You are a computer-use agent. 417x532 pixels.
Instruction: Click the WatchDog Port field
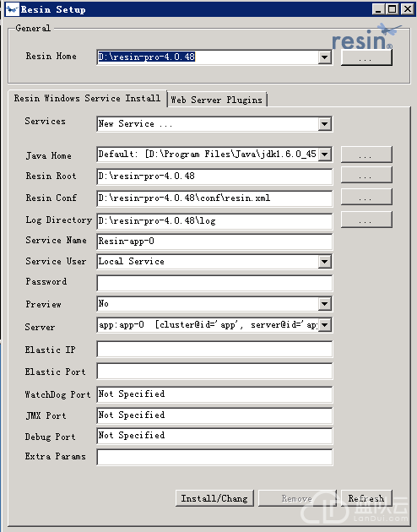coord(214,394)
